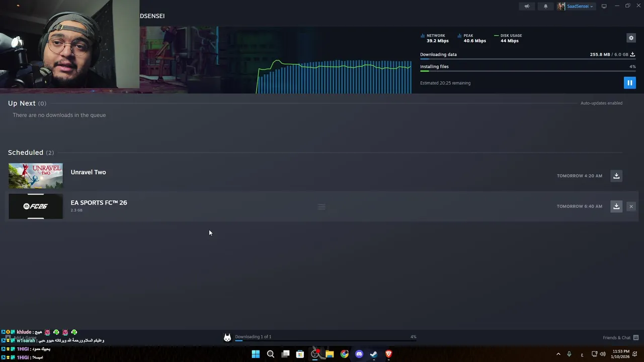Enter Big Picture mode via monitor icon

(x=604, y=7)
